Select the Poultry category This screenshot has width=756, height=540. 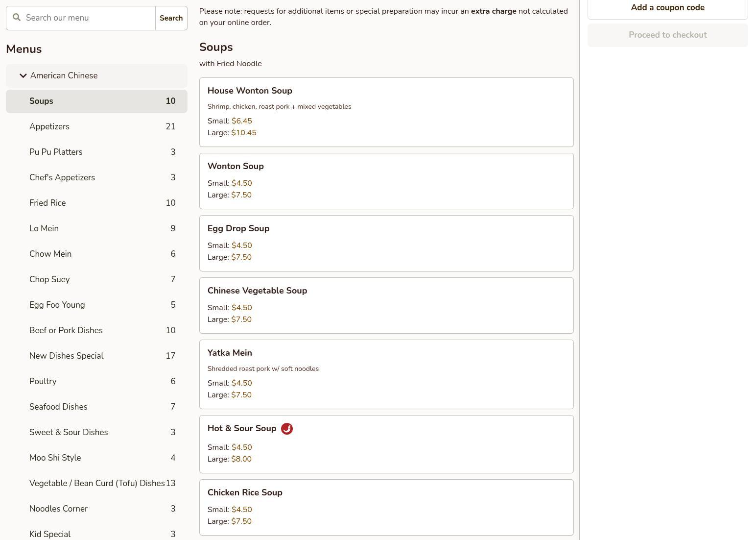point(96,382)
